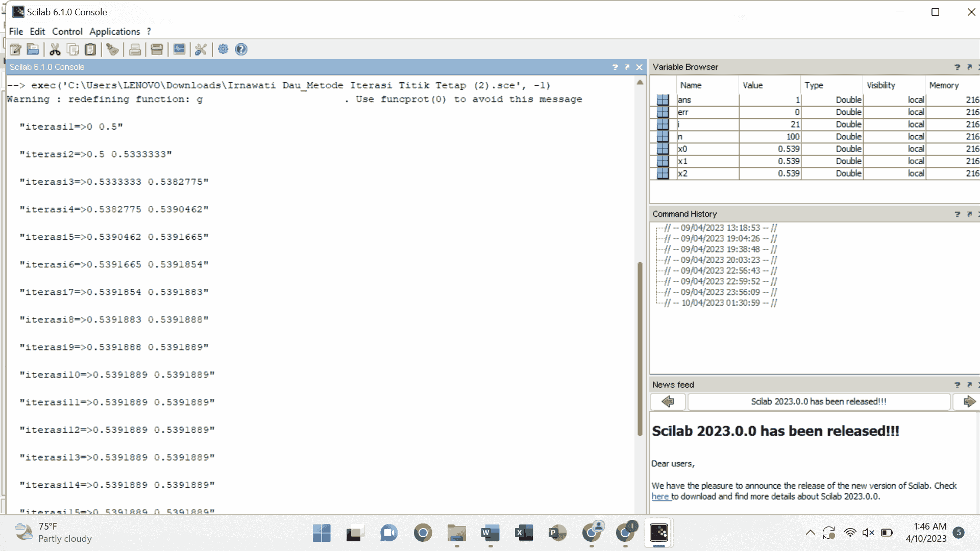Show previous news feed item
The width and height of the screenshot is (980, 551).
coord(668,402)
